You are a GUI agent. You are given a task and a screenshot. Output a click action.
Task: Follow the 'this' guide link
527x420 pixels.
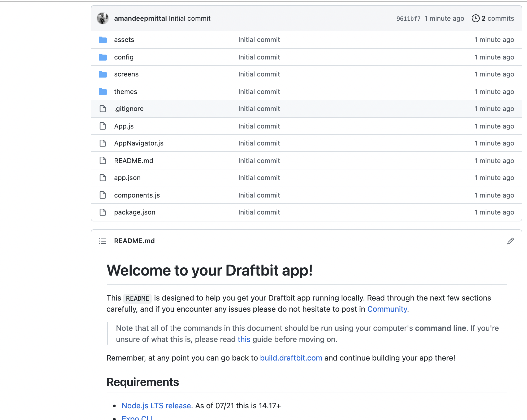click(244, 339)
